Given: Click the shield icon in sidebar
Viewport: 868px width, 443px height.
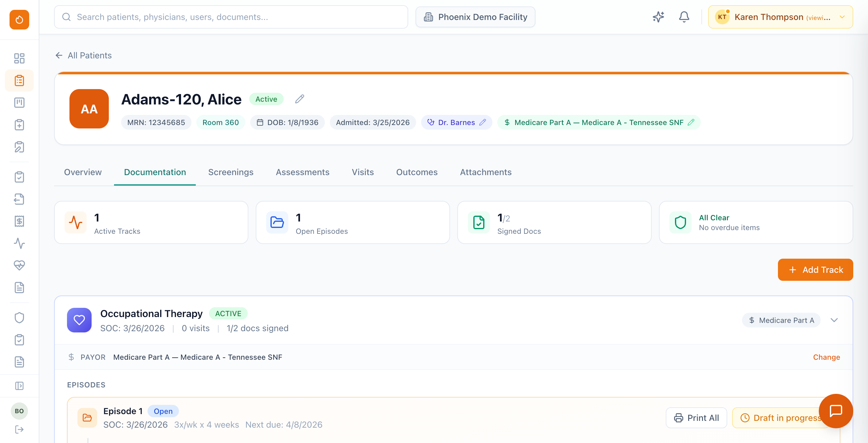Looking at the screenshot, I should click(x=19, y=318).
